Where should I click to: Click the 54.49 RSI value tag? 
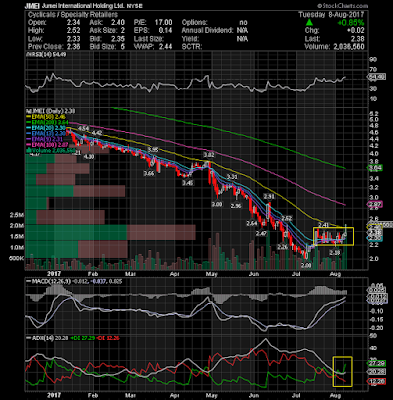pyautogui.click(x=376, y=77)
